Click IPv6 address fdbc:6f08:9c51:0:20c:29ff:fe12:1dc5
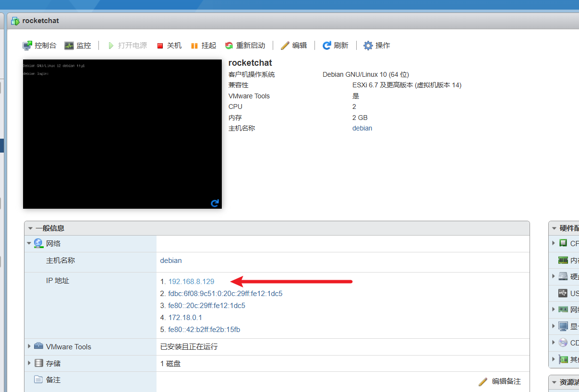This screenshot has width=579, height=392. [225, 294]
